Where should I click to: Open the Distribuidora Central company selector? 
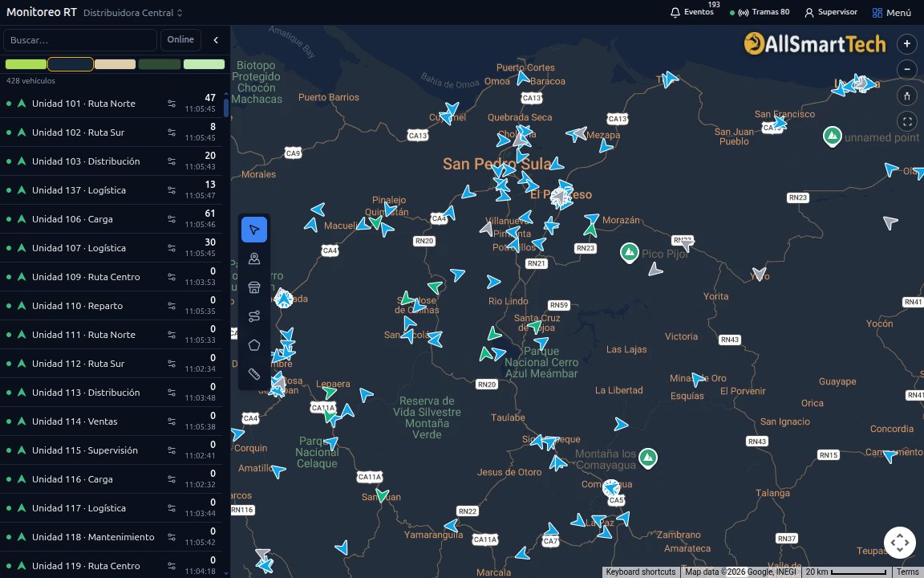pos(132,12)
